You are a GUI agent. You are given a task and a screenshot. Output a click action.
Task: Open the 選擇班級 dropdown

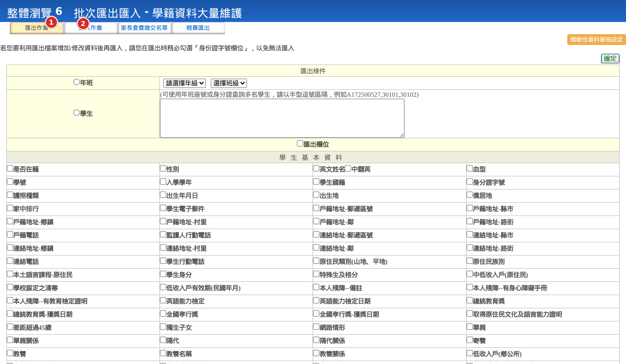pyautogui.click(x=229, y=83)
